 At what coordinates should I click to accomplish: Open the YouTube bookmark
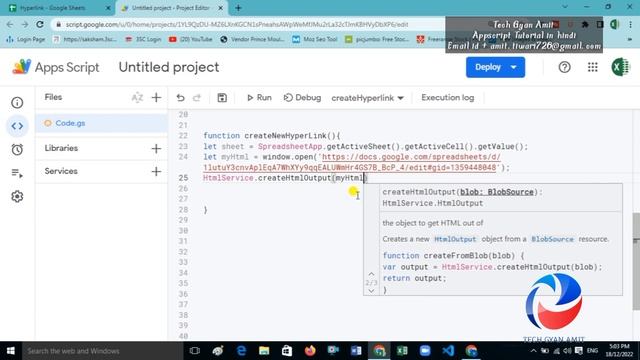click(191, 39)
